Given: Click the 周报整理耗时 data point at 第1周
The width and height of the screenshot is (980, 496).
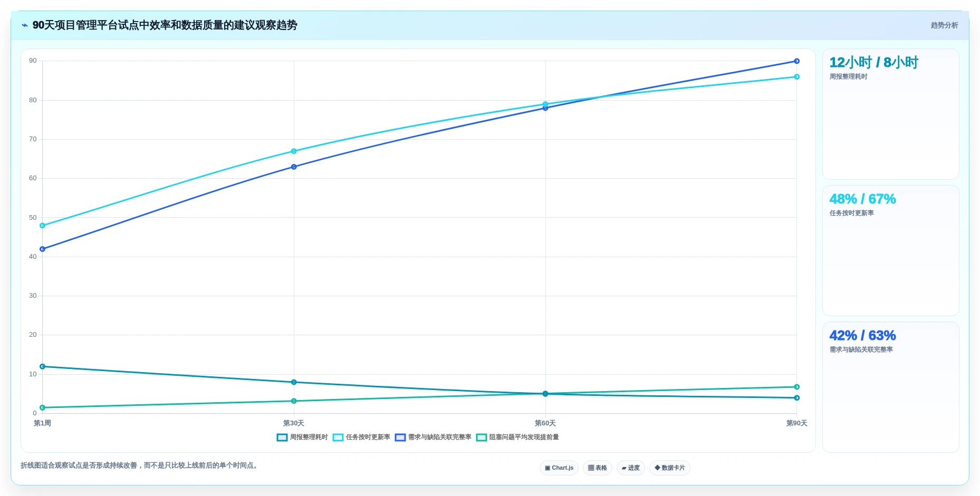Looking at the screenshot, I should [43, 367].
